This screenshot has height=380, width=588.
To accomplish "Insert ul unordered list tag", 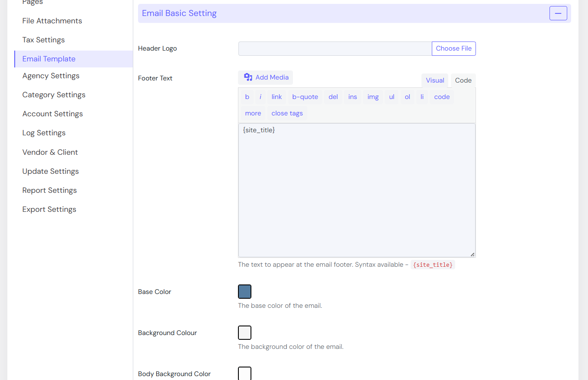I will click(392, 97).
